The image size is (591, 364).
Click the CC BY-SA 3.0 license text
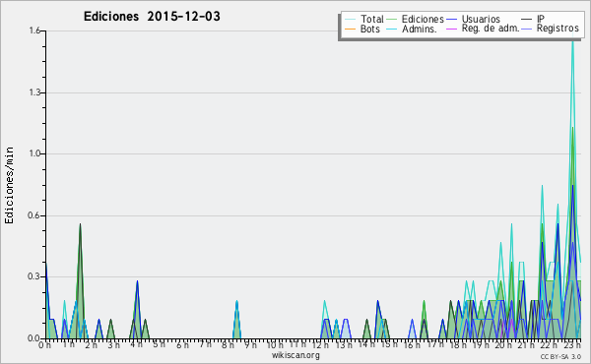click(560, 356)
